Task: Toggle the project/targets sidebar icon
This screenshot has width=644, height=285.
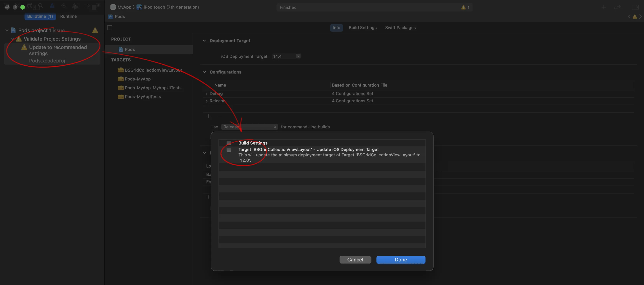Action: (x=109, y=28)
